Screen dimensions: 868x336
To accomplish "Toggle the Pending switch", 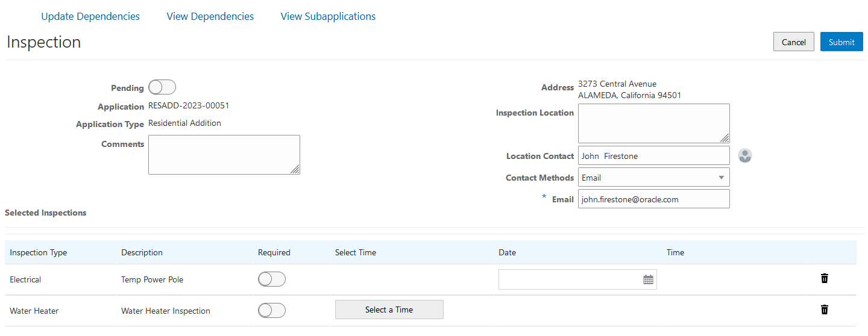I will pos(162,87).
